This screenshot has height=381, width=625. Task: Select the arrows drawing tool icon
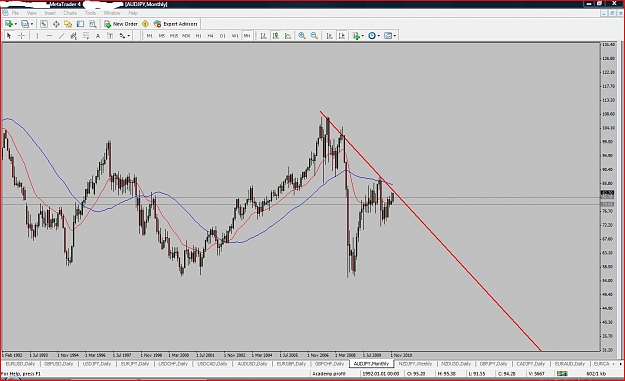point(122,36)
